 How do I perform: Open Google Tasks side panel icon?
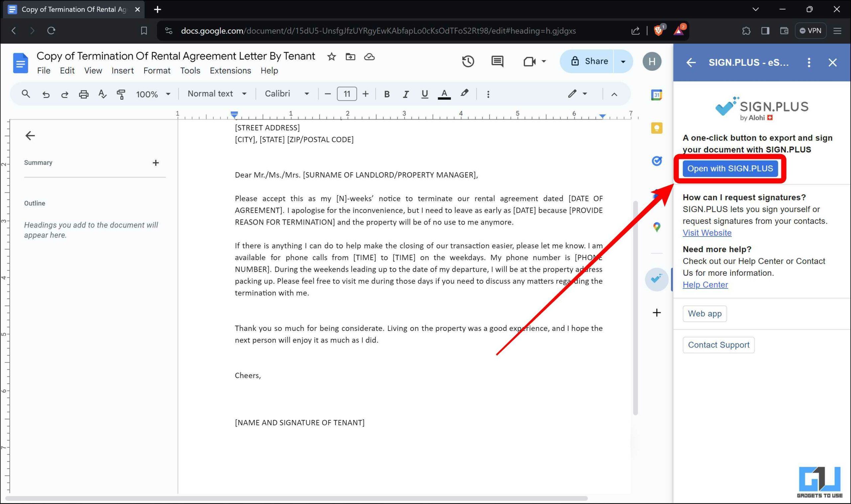click(656, 161)
